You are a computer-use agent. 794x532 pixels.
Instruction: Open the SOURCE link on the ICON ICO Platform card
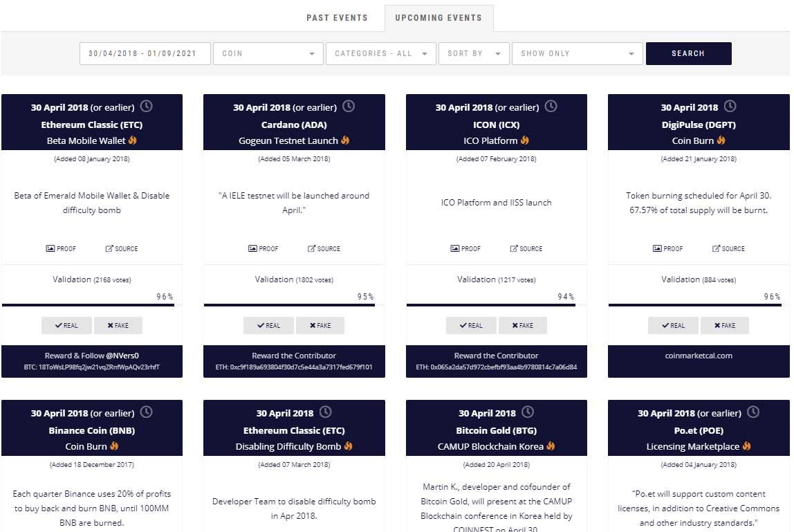point(526,248)
